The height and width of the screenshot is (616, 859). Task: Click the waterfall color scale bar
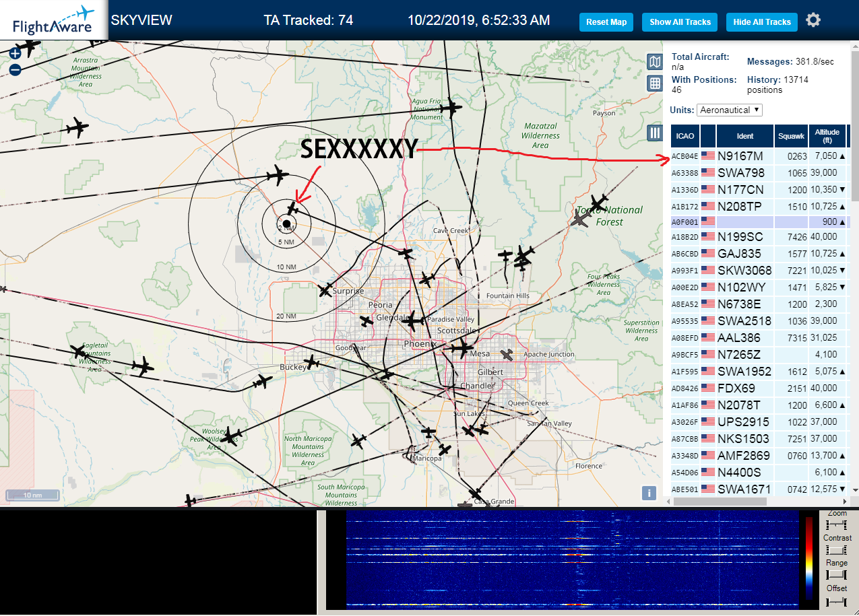coord(808,559)
